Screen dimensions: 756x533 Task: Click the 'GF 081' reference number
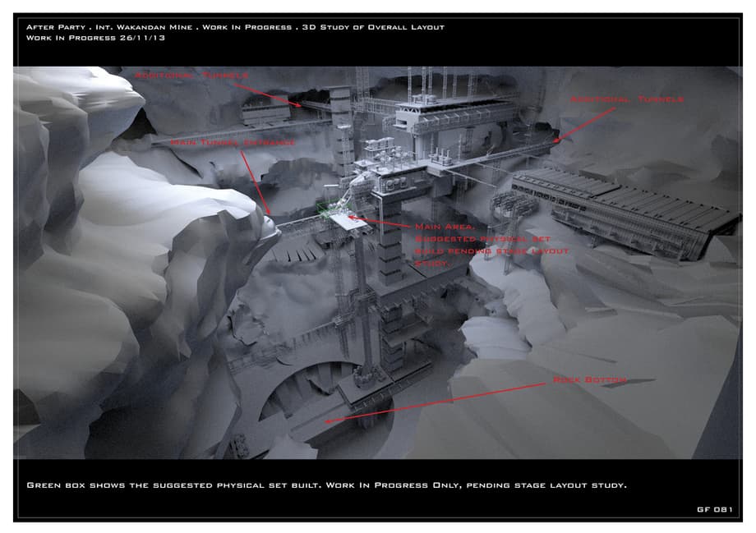(713, 509)
